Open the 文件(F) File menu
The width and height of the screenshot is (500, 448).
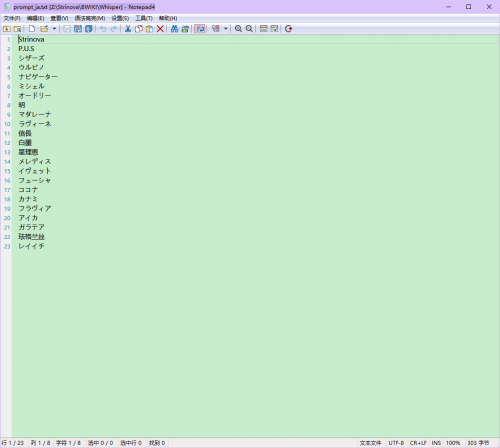[x=12, y=18]
